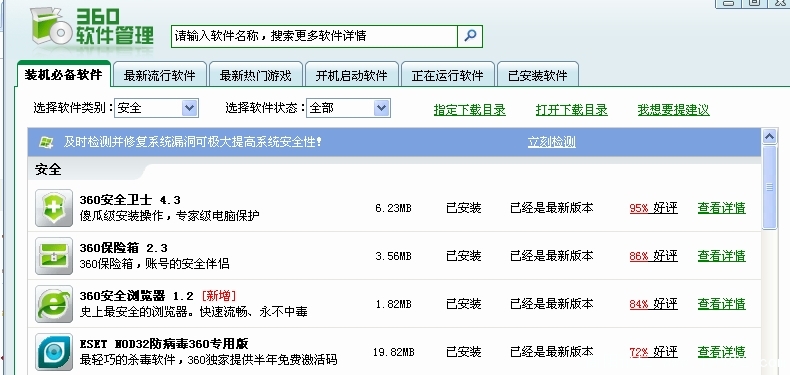Click the 84% 好评 rating link
The width and height of the screenshot is (790, 375).
653,304
